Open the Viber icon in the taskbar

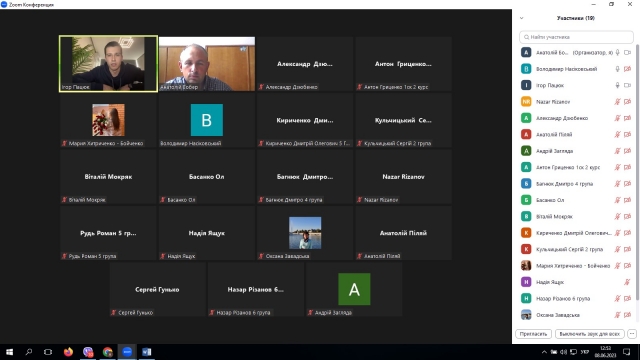(88, 352)
